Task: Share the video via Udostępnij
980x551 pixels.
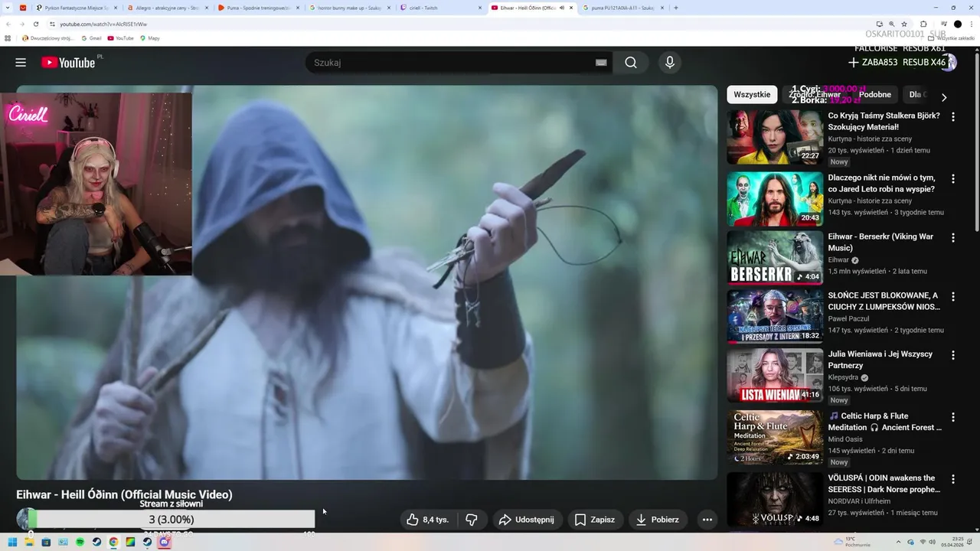Action: point(527,520)
